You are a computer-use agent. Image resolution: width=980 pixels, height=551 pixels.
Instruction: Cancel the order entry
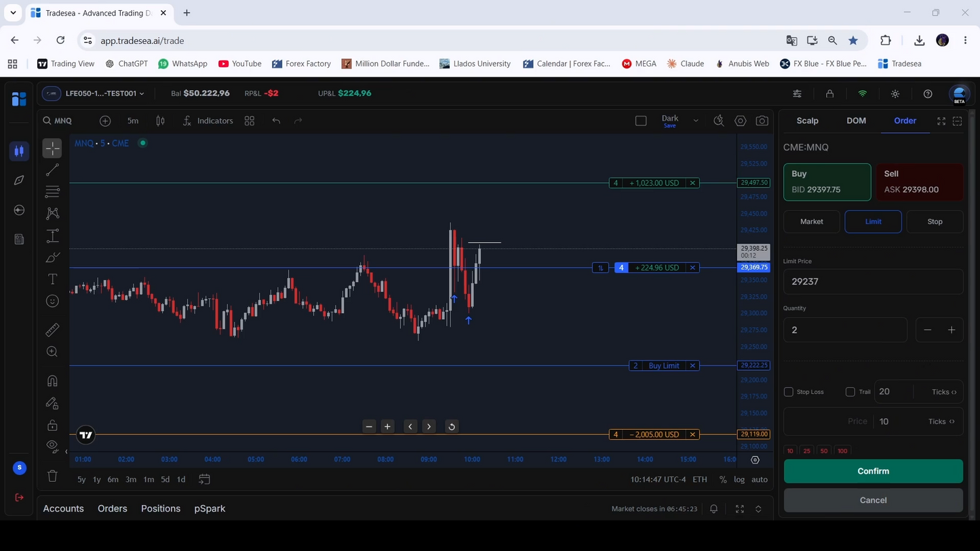(873, 500)
